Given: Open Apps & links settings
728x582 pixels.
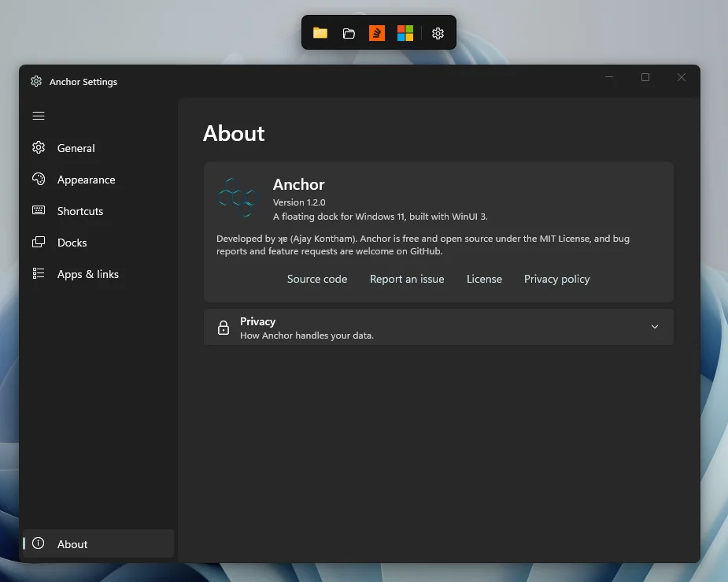Looking at the screenshot, I should click(x=98, y=275).
